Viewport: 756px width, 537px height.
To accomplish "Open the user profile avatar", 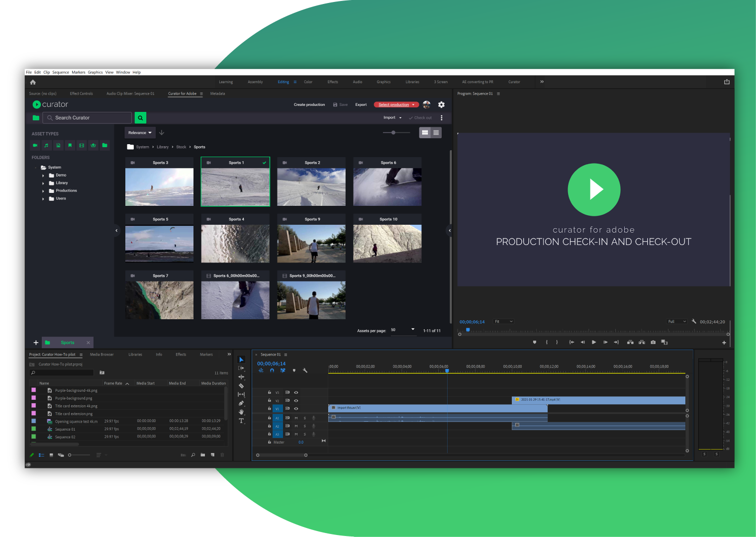I will click(x=427, y=104).
